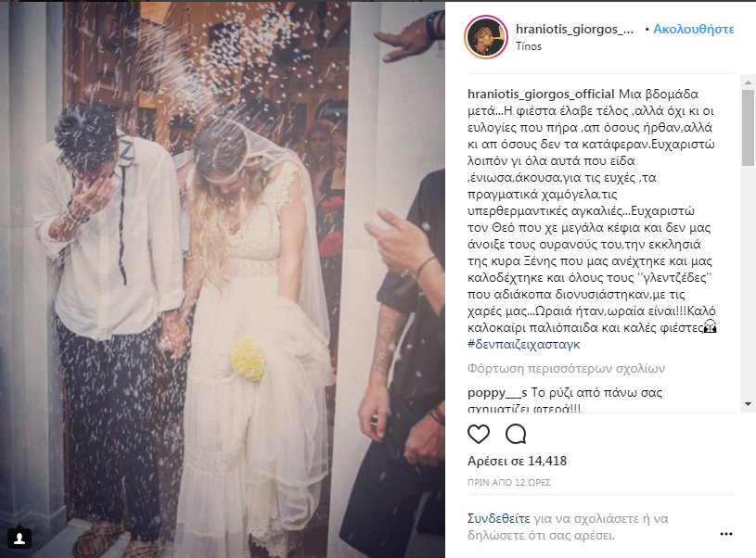Click scrollbar down arrow in comments
This screenshot has width=756, height=558.
pyautogui.click(x=748, y=404)
